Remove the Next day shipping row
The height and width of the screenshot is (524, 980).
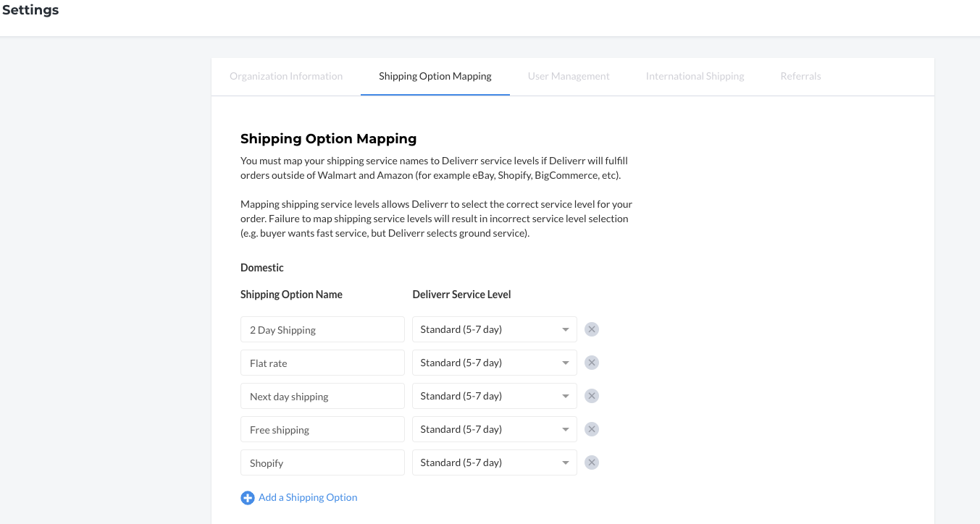coord(592,396)
